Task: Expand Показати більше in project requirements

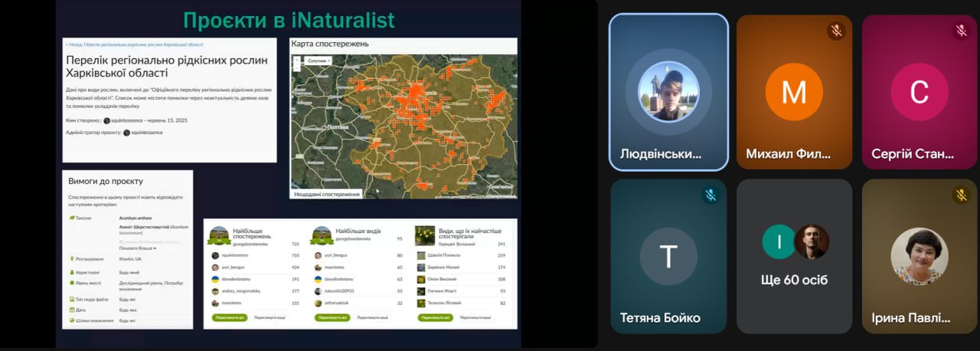Action: (138, 248)
